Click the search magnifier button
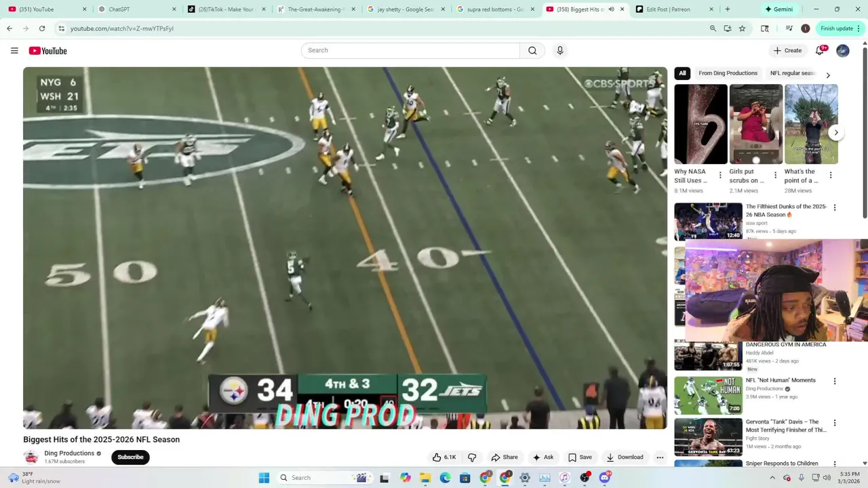This screenshot has width=868, height=488. click(x=532, y=50)
